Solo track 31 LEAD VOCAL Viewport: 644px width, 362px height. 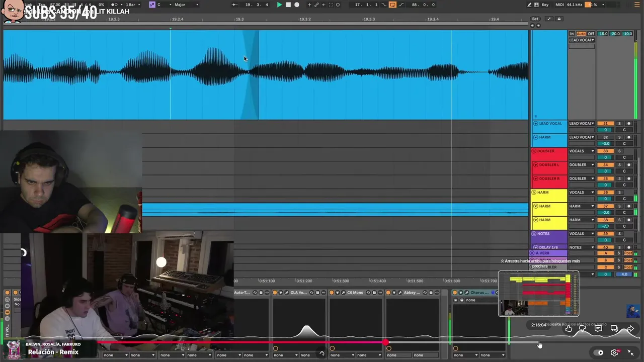point(619,124)
